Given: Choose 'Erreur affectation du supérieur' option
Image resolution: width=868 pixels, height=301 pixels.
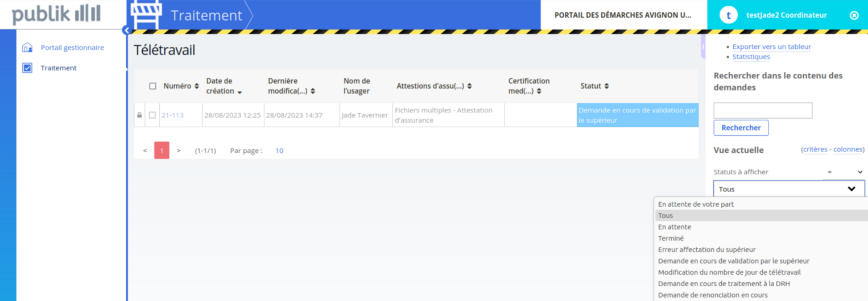Looking at the screenshot, I should (761, 249).
